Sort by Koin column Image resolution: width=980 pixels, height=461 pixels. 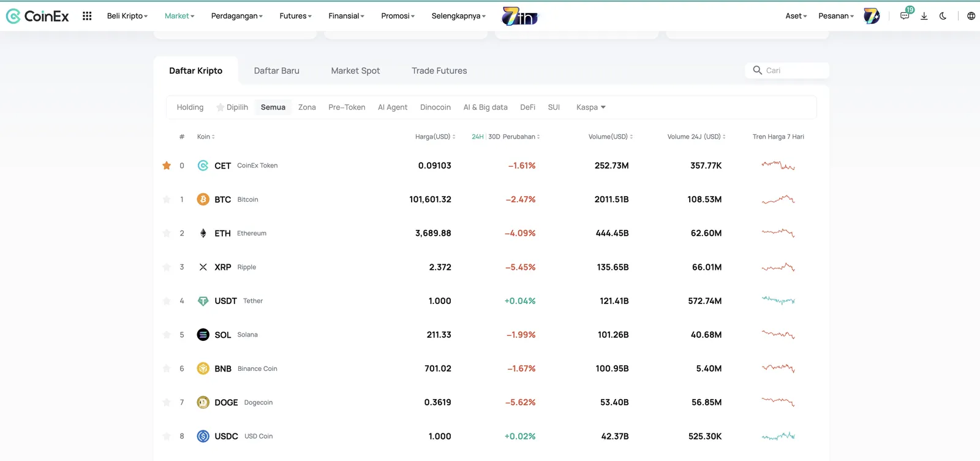point(206,137)
